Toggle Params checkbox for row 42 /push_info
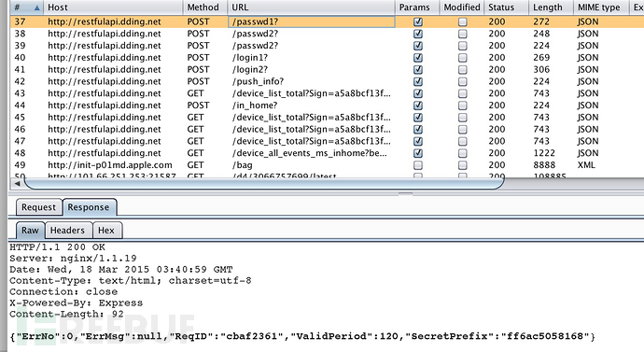644x352 pixels. 418,81
